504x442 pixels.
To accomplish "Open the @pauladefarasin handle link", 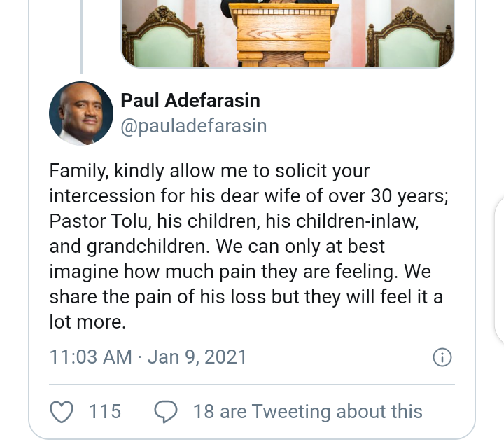I will [x=194, y=126].
